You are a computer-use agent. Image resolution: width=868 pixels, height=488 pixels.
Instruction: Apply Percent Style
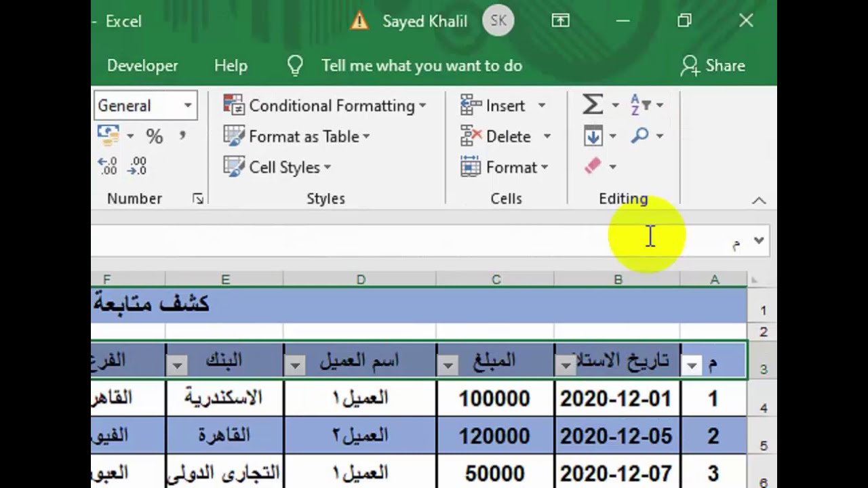tap(155, 137)
